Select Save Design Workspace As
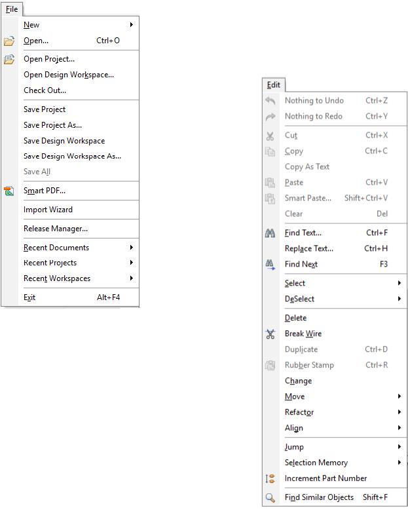The height and width of the screenshot is (532, 408). click(72, 156)
